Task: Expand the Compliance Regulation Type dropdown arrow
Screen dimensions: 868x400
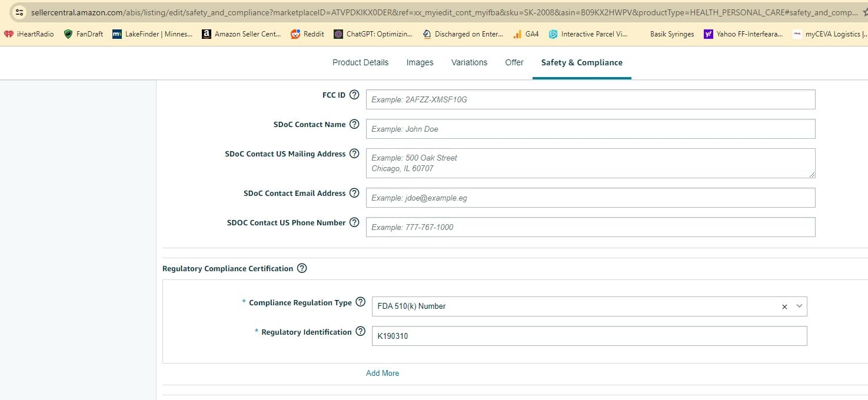Action: tap(799, 306)
